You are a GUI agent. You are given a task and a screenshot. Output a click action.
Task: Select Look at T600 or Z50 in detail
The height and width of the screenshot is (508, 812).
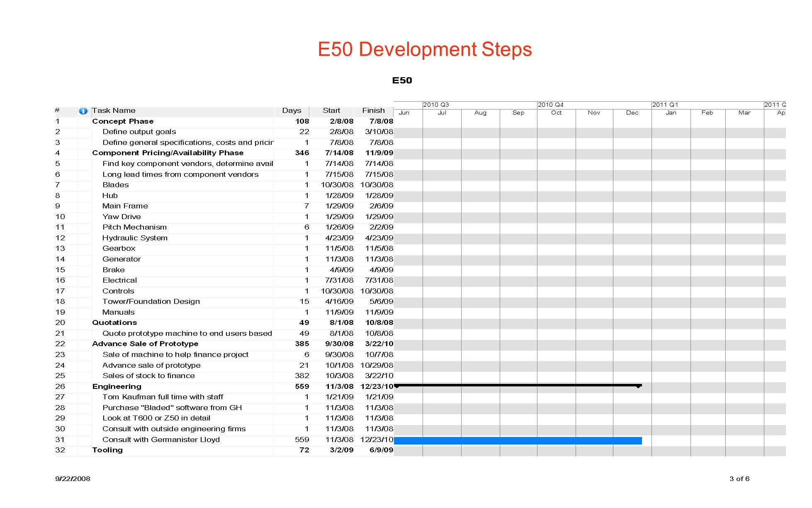(x=156, y=418)
